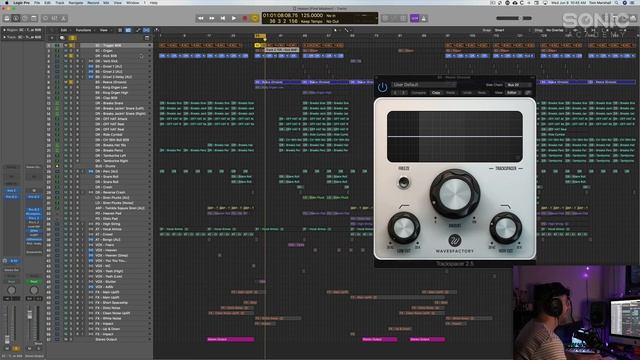Image resolution: width=640 pixels, height=360 pixels.
Task: Toggle the global Solo button in track header
Action: click(x=72, y=38)
